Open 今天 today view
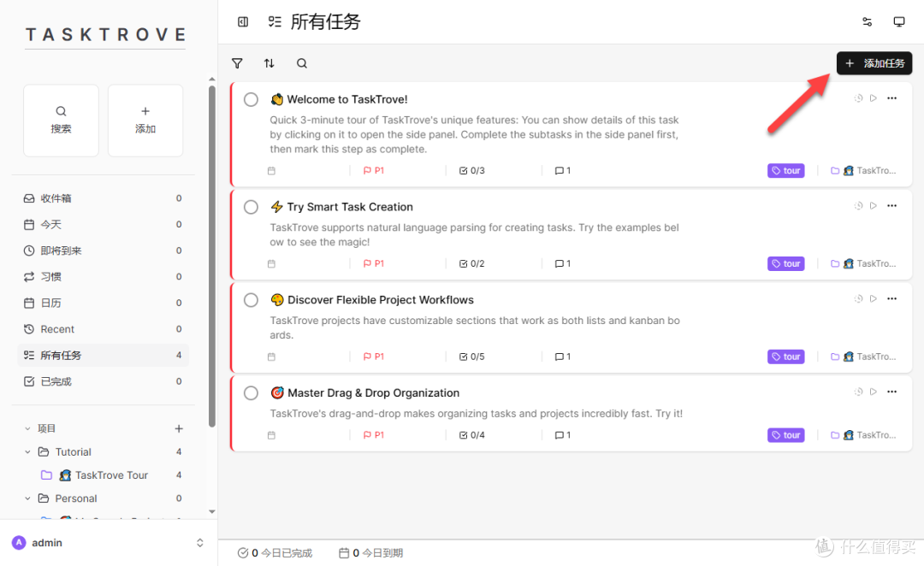The width and height of the screenshot is (924, 566). pyautogui.click(x=104, y=224)
